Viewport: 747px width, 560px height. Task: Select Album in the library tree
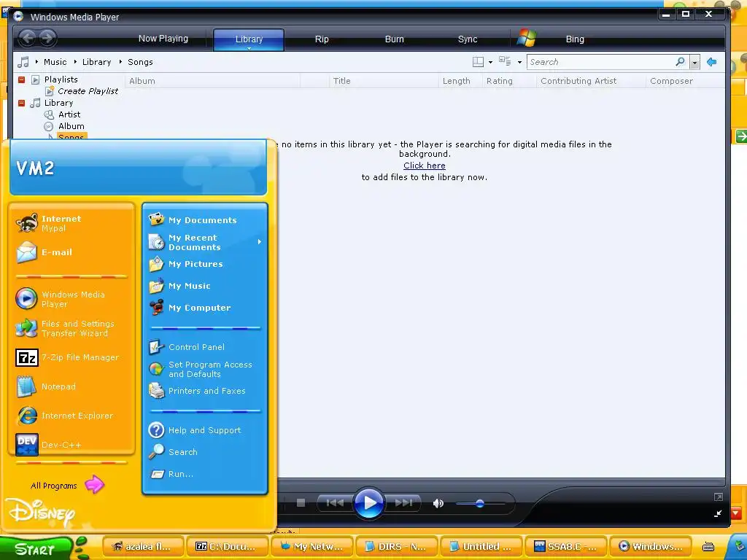[x=71, y=126]
